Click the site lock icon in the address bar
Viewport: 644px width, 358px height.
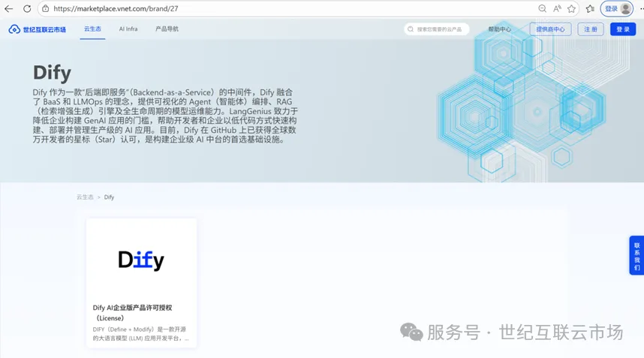pyautogui.click(x=46, y=8)
